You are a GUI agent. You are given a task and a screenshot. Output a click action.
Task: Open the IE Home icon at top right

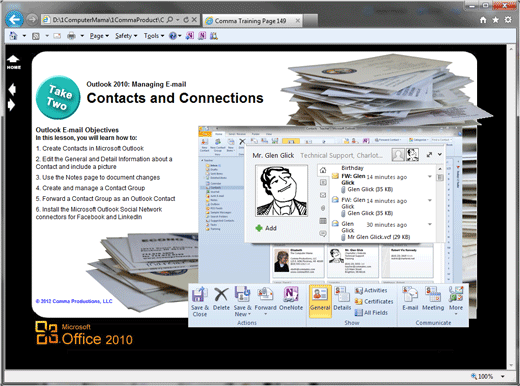(x=483, y=20)
